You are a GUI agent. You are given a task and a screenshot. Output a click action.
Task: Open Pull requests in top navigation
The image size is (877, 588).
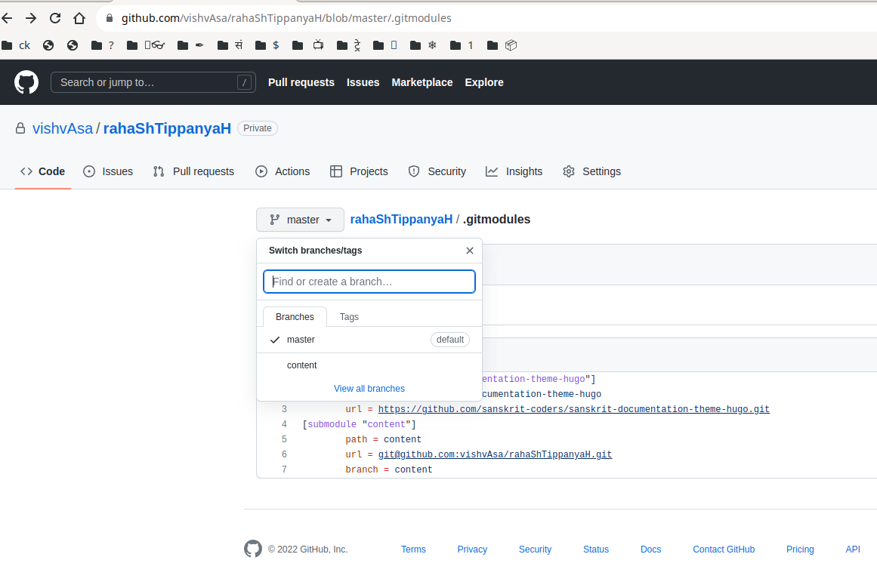[301, 82]
